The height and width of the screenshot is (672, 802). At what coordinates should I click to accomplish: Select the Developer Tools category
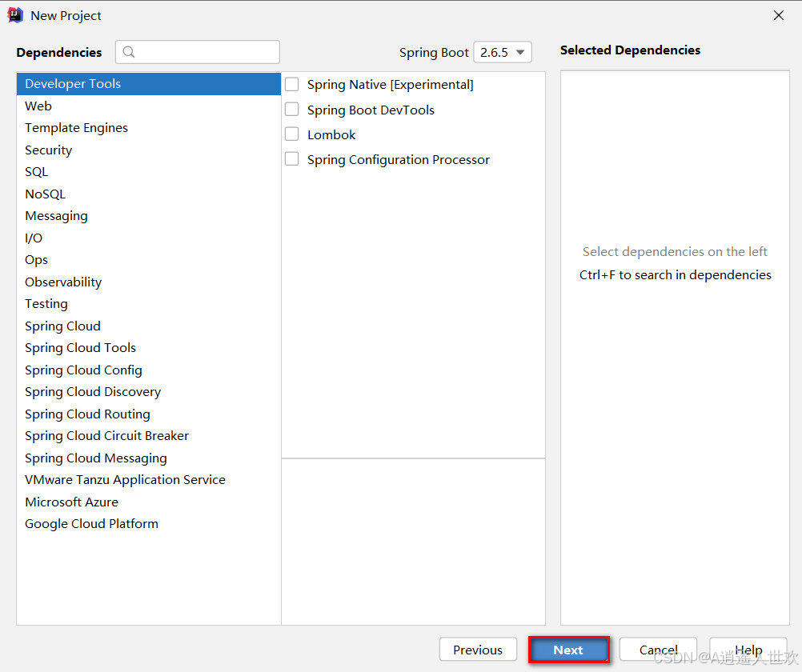(149, 84)
